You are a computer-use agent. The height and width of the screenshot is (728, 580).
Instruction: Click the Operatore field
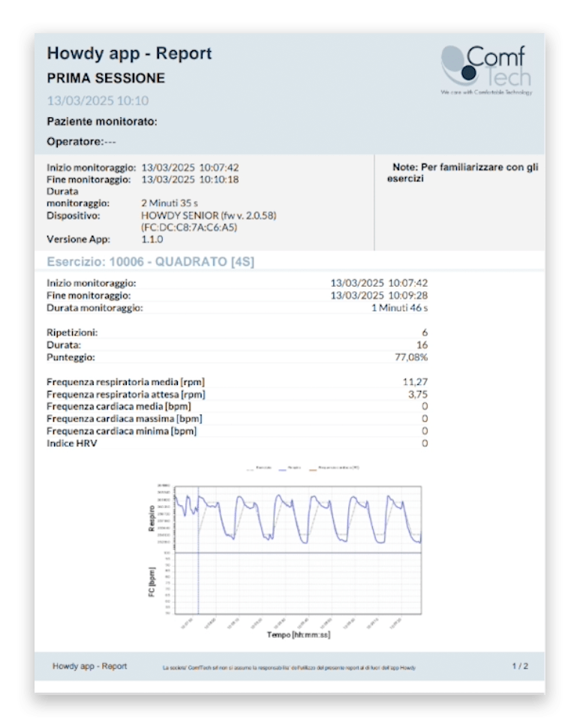81,141
